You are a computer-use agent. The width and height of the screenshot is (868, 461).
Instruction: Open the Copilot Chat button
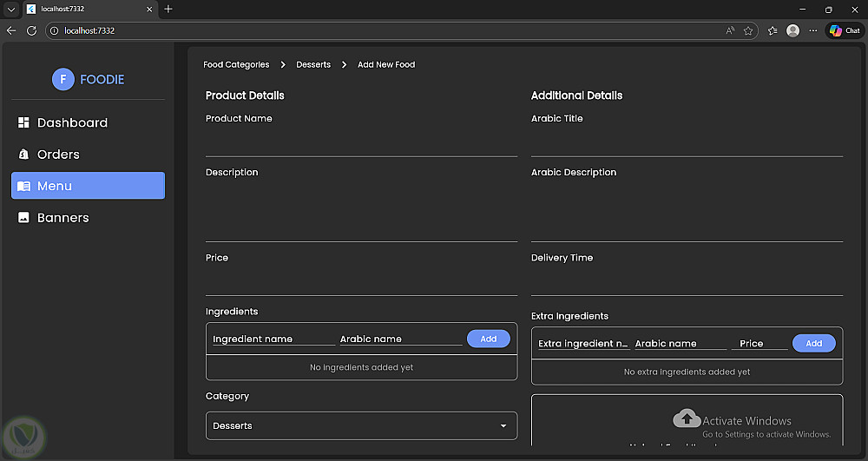pyautogui.click(x=844, y=30)
